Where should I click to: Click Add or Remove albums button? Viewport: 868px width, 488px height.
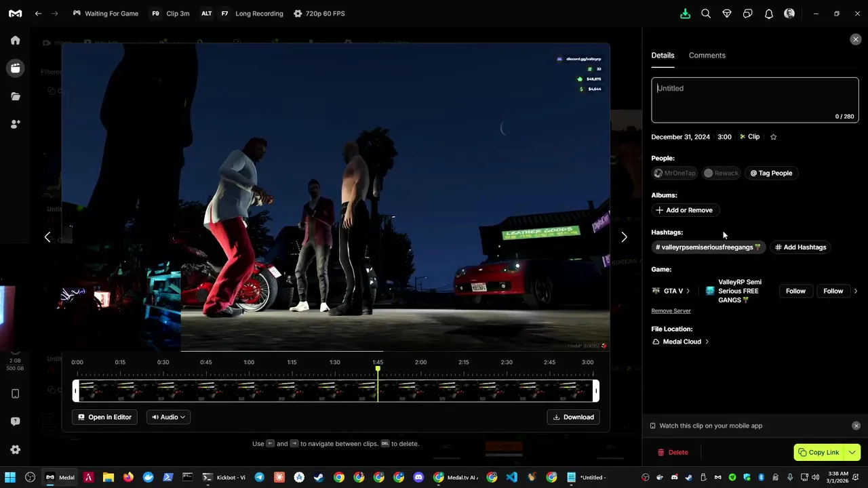click(684, 210)
